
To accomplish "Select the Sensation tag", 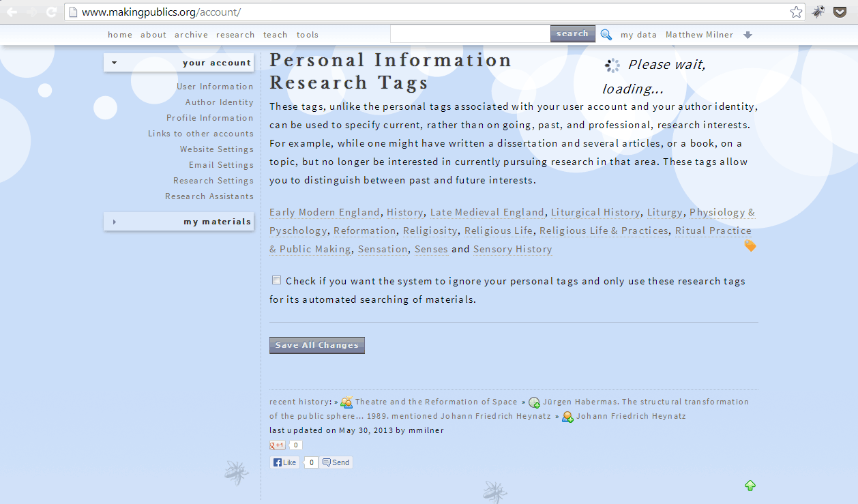I will (383, 249).
